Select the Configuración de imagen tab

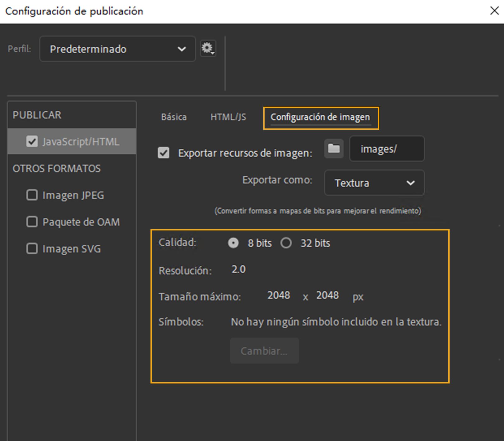(x=321, y=117)
